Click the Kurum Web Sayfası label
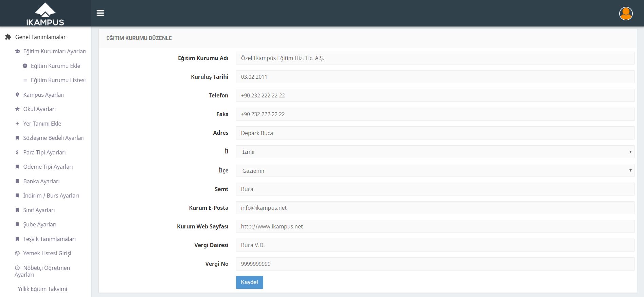Image resolution: width=644 pixels, height=297 pixels. pos(202,226)
